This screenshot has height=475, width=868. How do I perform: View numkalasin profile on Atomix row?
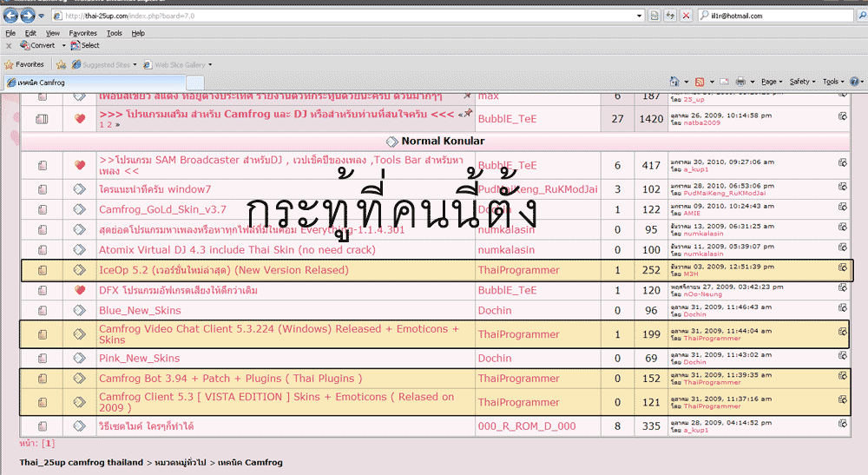coord(507,250)
